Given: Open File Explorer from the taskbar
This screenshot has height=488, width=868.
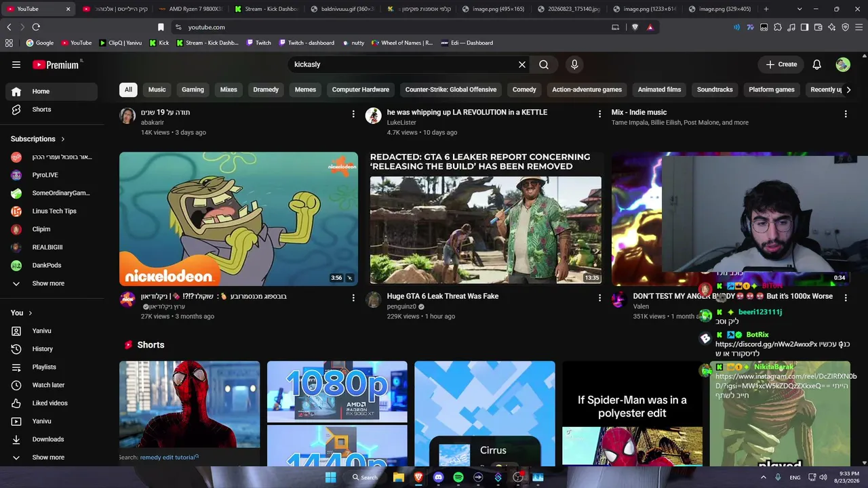Looking at the screenshot, I should (399, 477).
